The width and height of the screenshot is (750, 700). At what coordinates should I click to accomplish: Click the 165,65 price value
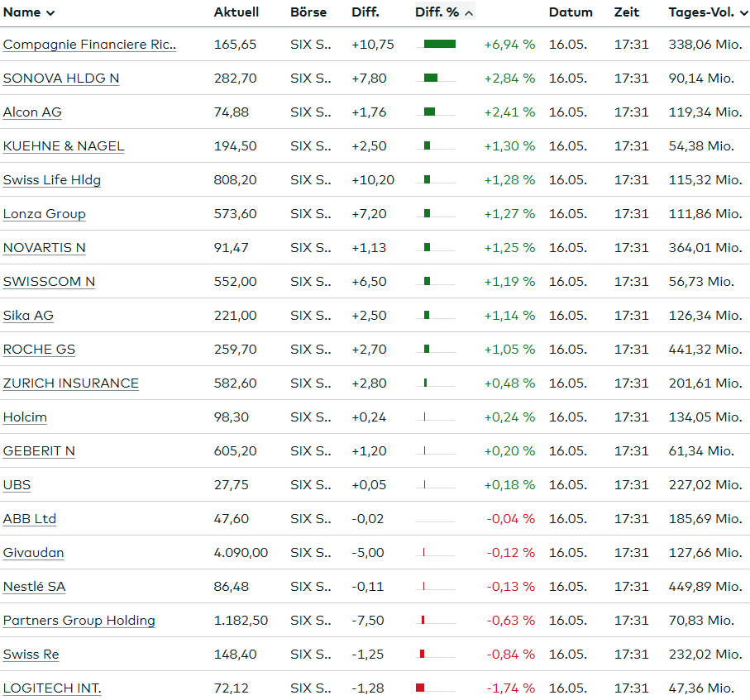[236, 45]
